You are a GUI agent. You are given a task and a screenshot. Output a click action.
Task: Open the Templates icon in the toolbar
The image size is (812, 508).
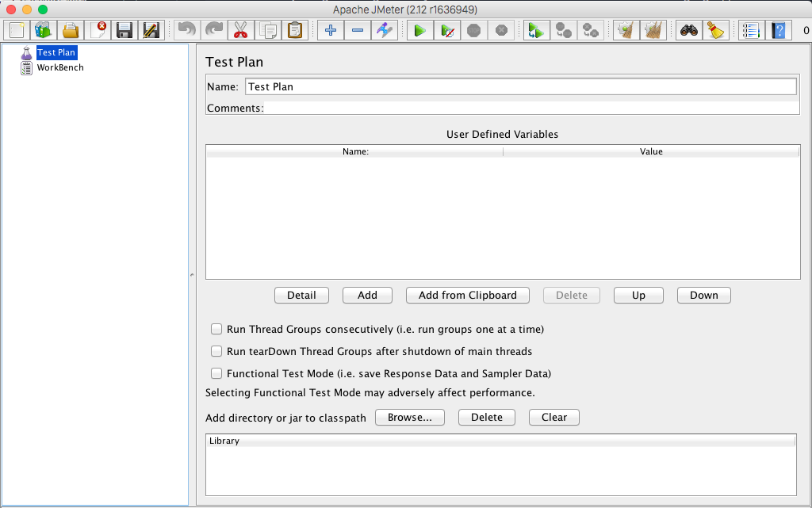(x=44, y=31)
